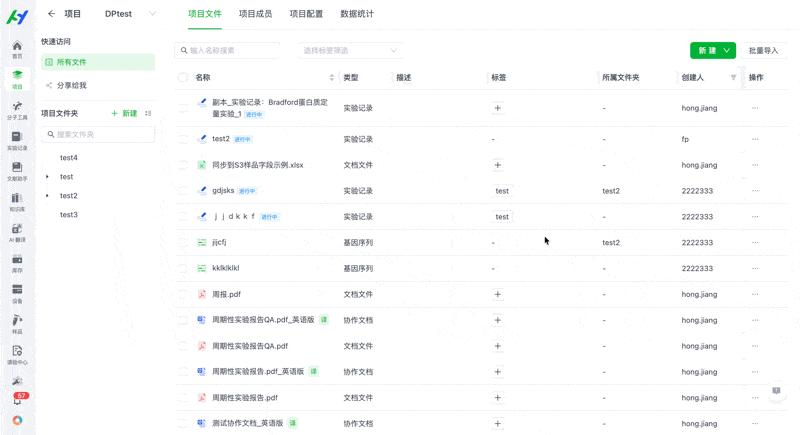The image size is (800, 435).
Task: Click the experiment record icon of gdjsks
Action: point(202,191)
